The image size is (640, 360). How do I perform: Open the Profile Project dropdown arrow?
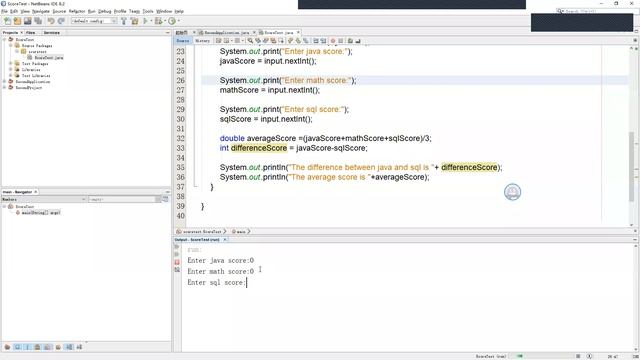pyautogui.click(x=178, y=21)
